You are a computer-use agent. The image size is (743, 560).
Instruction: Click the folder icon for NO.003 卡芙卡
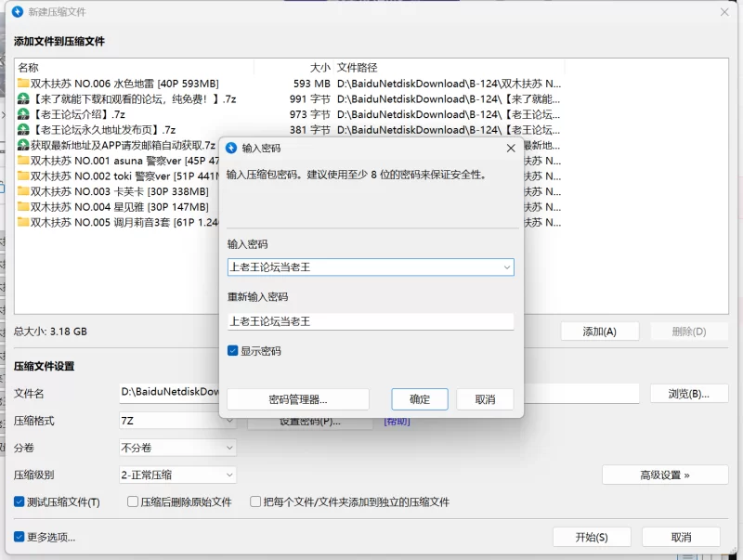(x=23, y=191)
